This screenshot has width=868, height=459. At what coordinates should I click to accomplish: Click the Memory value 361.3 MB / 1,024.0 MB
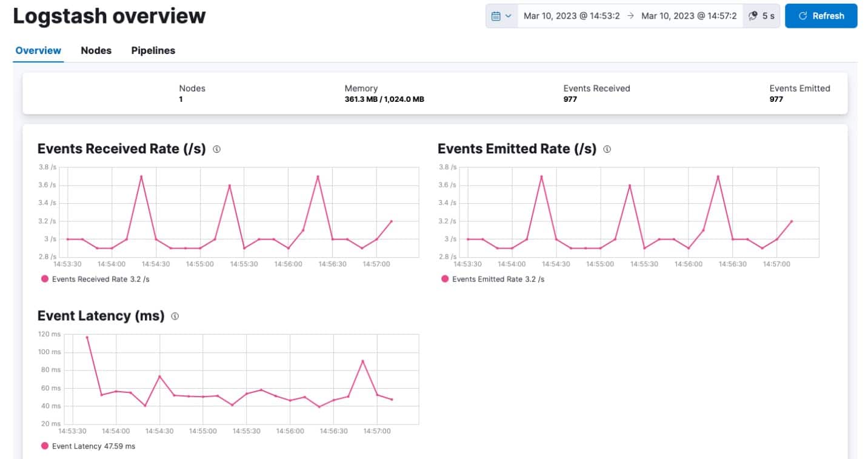(x=384, y=99)
